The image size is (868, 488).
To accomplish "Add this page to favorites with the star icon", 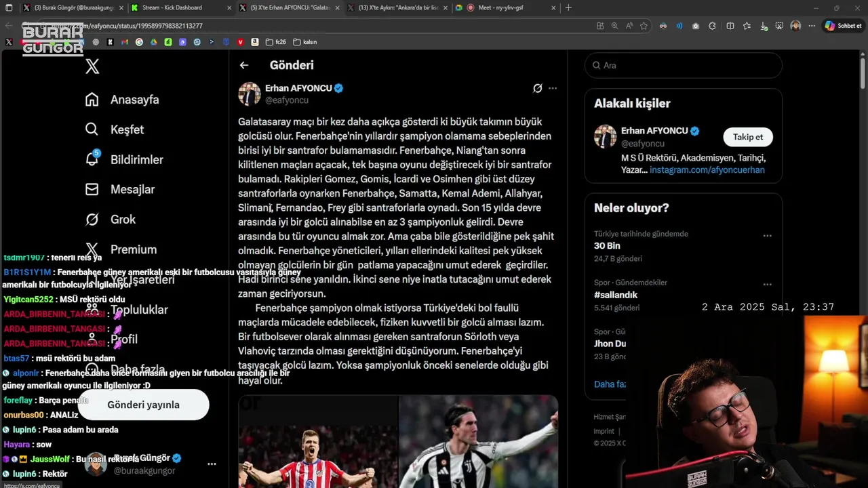I will 644,26.
